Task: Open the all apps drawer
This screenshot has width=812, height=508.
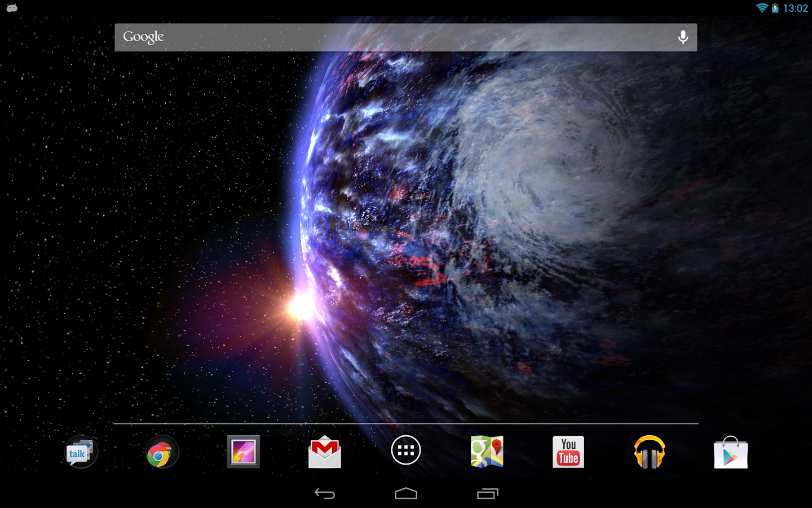Action: point(406,450)
